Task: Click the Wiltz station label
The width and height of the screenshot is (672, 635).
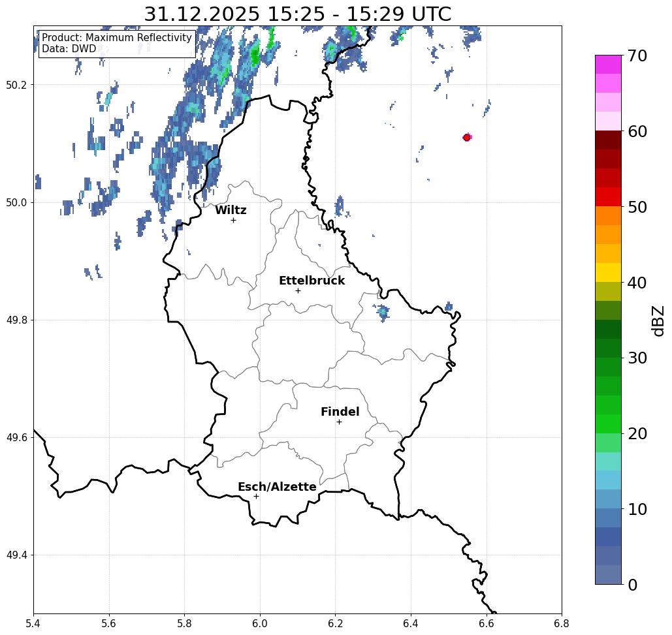Action: 231,210
